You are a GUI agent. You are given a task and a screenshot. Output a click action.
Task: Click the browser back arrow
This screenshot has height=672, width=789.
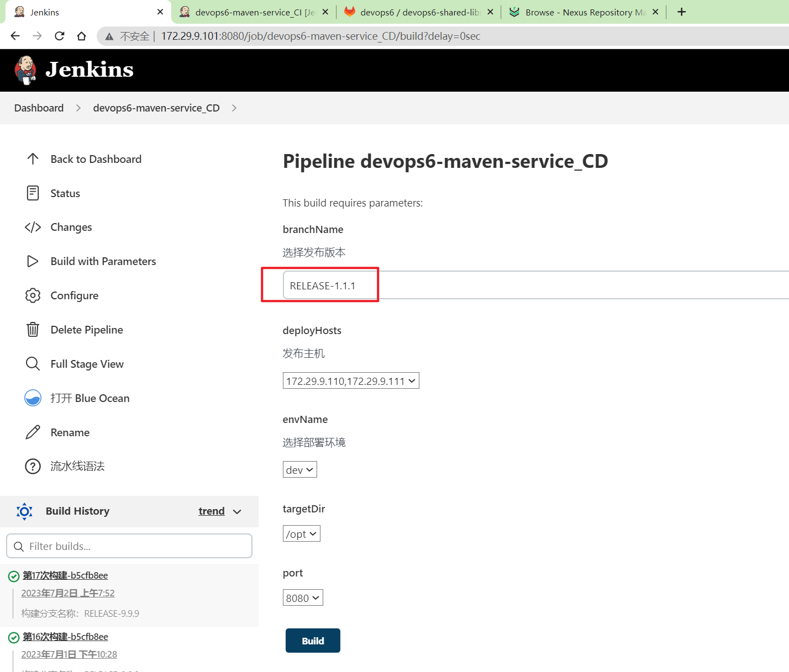(15, 36)
